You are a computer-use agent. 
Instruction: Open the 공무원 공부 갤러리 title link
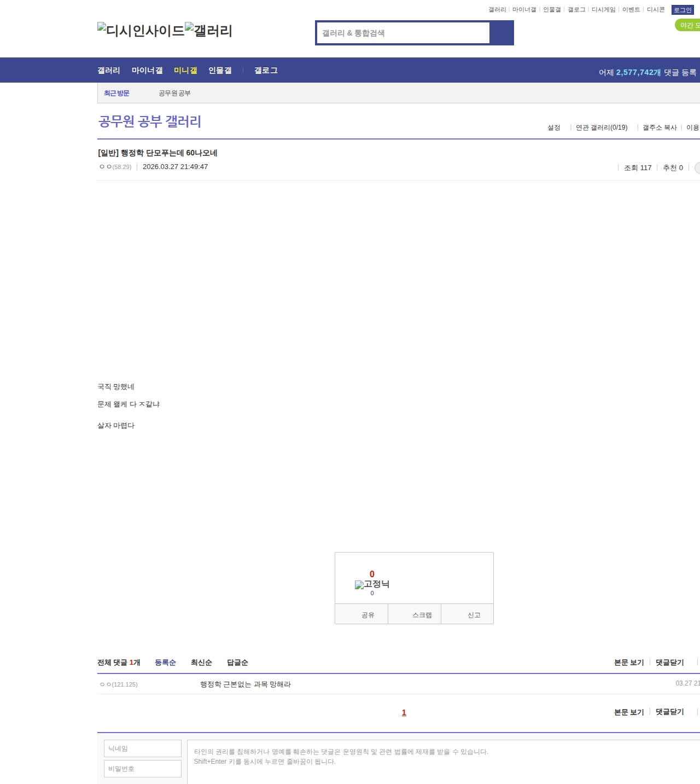tap(150, 121)
